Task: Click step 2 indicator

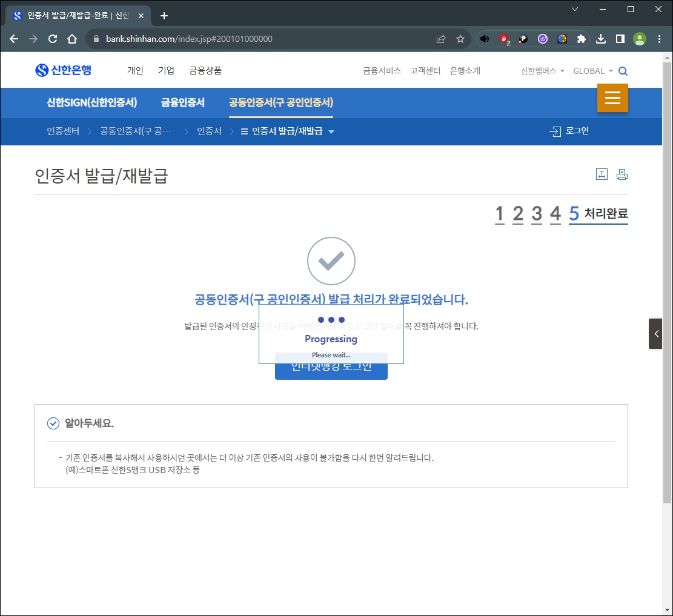Action: pyautogui.click(x=518, y=214)
